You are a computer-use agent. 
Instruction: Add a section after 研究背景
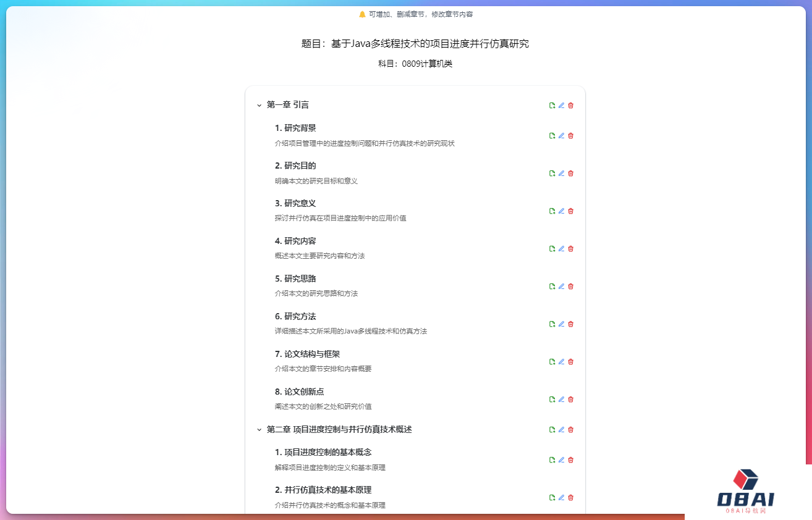552,136
